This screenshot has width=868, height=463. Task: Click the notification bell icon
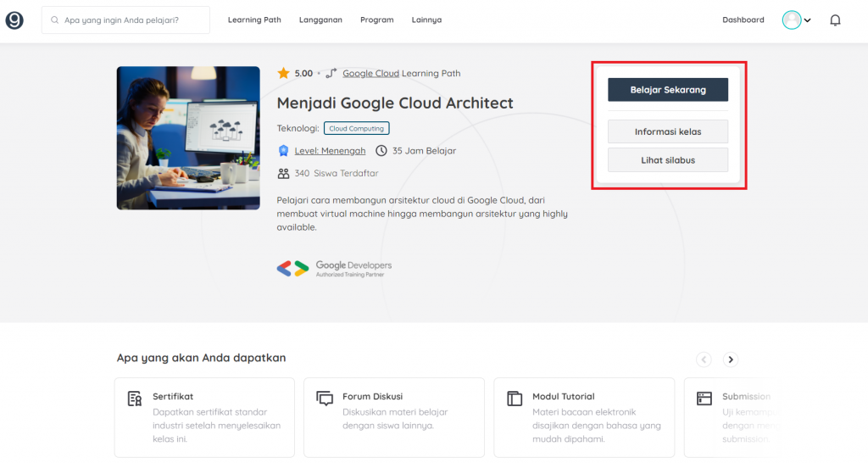coord(835,20)
